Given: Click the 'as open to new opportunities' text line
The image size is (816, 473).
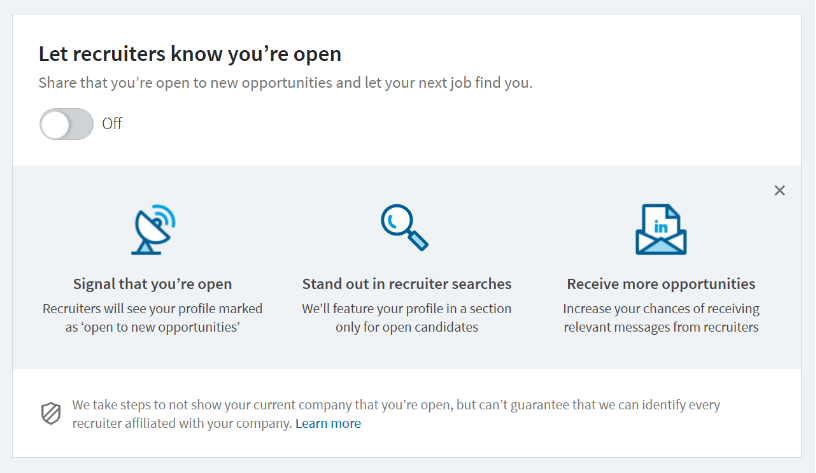Looking at the screenshot, I should tap(152, 327).
